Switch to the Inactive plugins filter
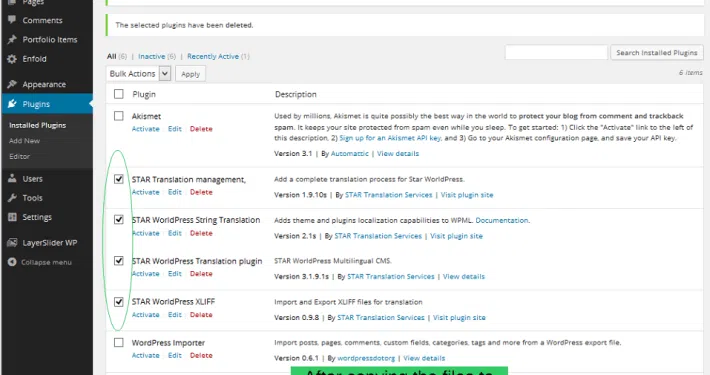 click(151, 56)
